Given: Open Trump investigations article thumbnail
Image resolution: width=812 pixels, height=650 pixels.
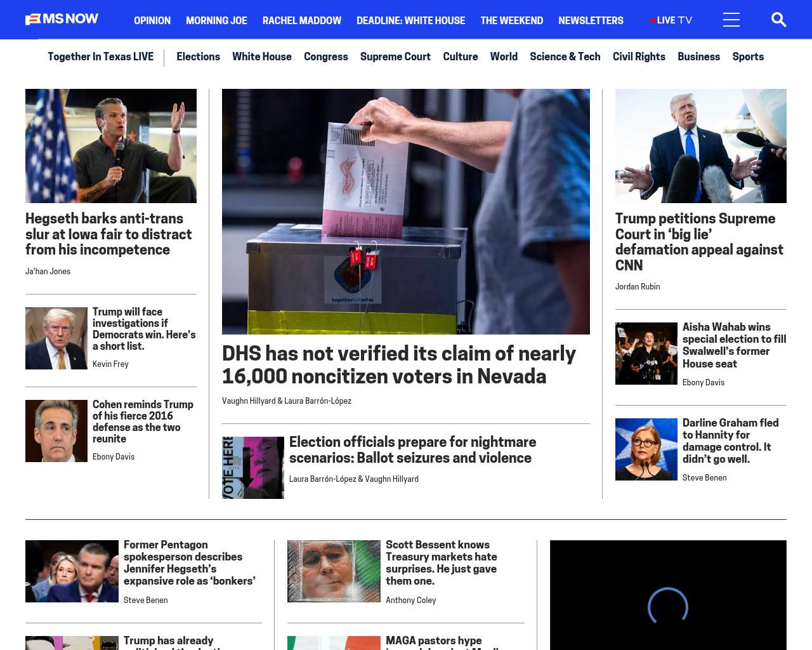Looking at the screenshot, I should (56, 338).
